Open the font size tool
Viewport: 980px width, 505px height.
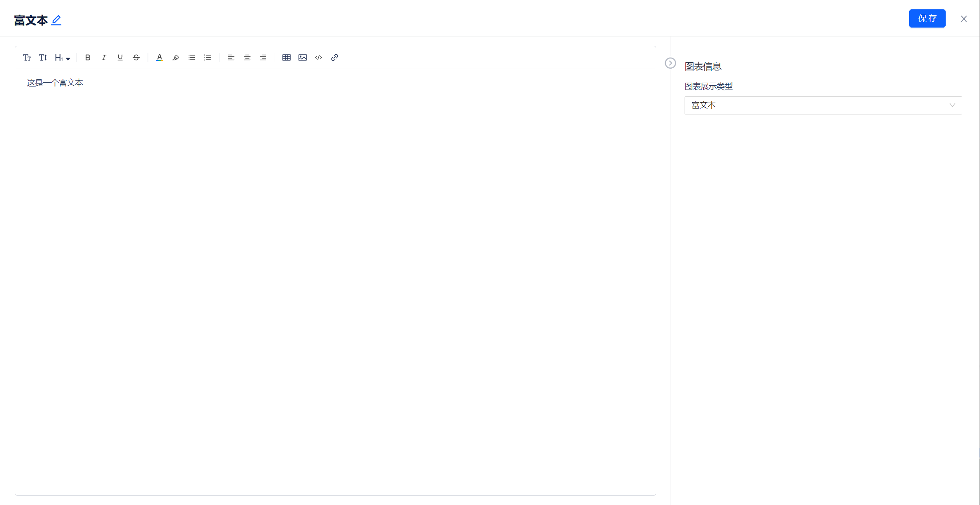pos(43,58)
